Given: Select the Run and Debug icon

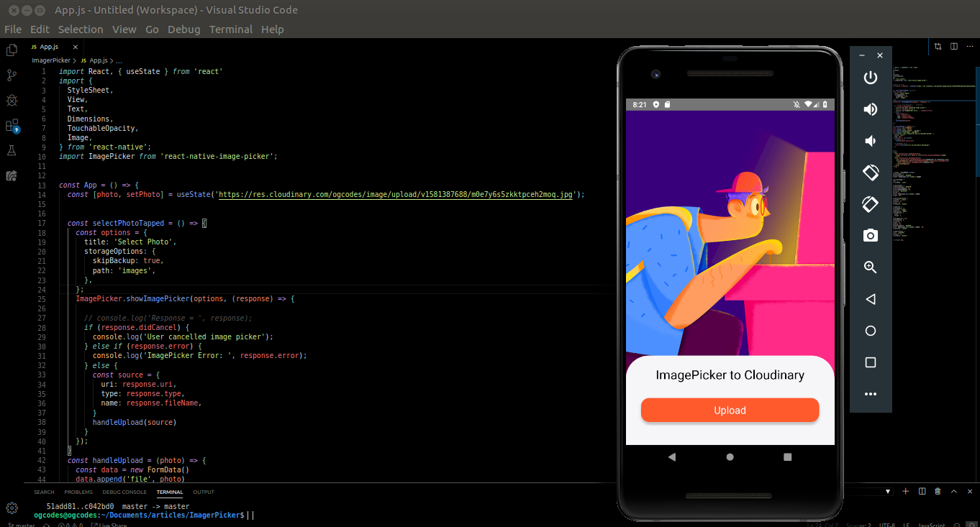Looking at the screenshot, I should coord(12,100).
